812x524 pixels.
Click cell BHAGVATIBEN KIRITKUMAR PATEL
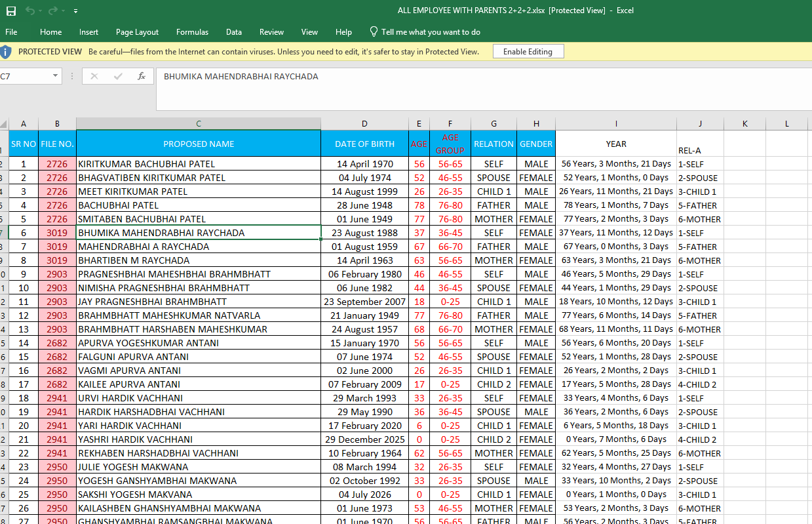[x=199, y=178]
